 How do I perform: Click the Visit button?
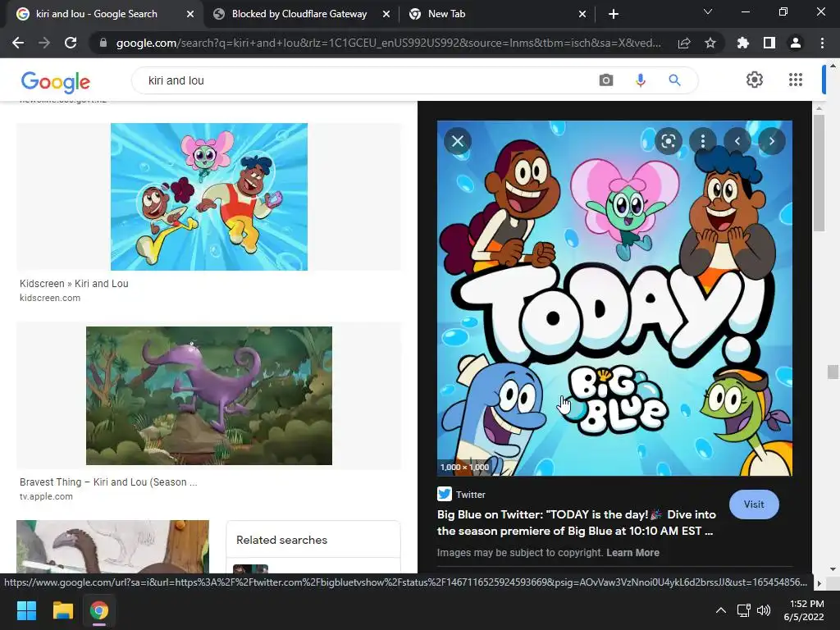pos(754,504)
